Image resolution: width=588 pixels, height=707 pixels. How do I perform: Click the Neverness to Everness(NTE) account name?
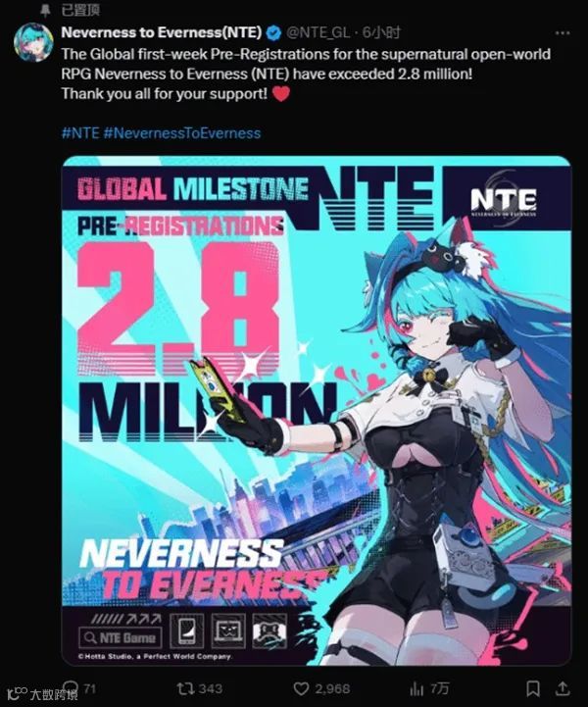(x=162, y=32)
